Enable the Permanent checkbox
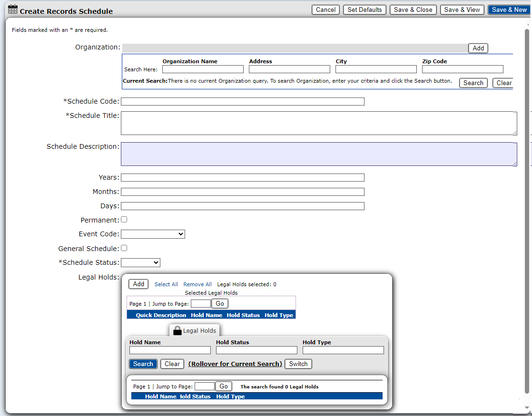This screenshot has width=532, height=416. tap(124, 220)
